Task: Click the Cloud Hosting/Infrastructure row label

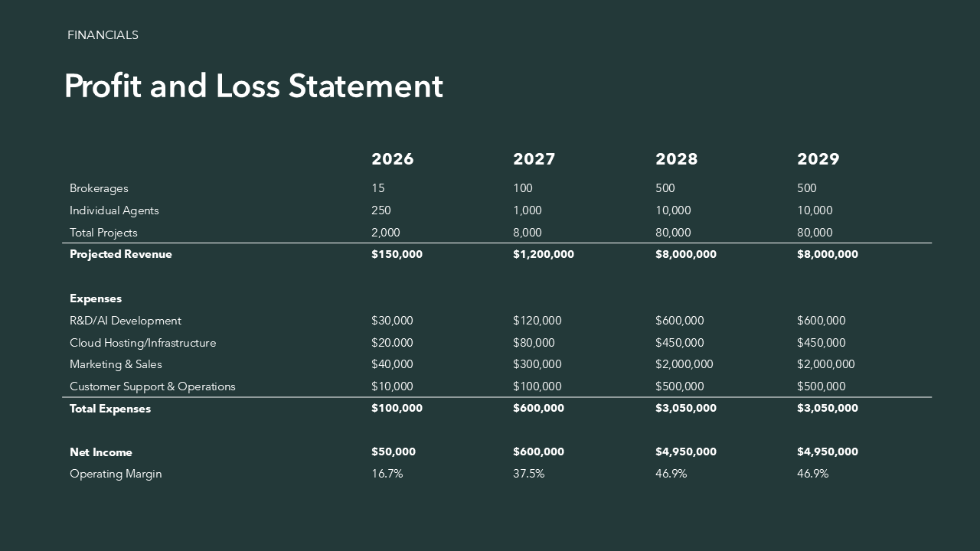Action: click(x=142, y=343)
